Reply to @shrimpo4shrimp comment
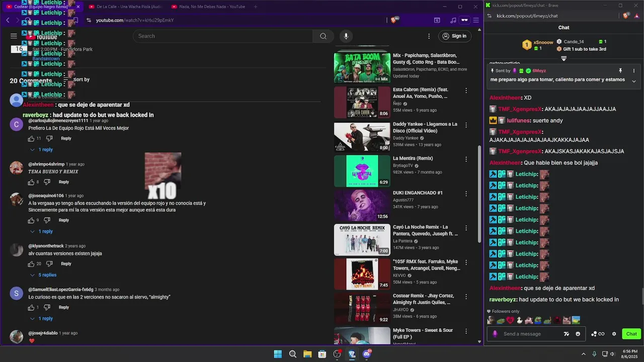Viewport: 644px width, 362px height. pyautogui.click(x=64, y=182)
